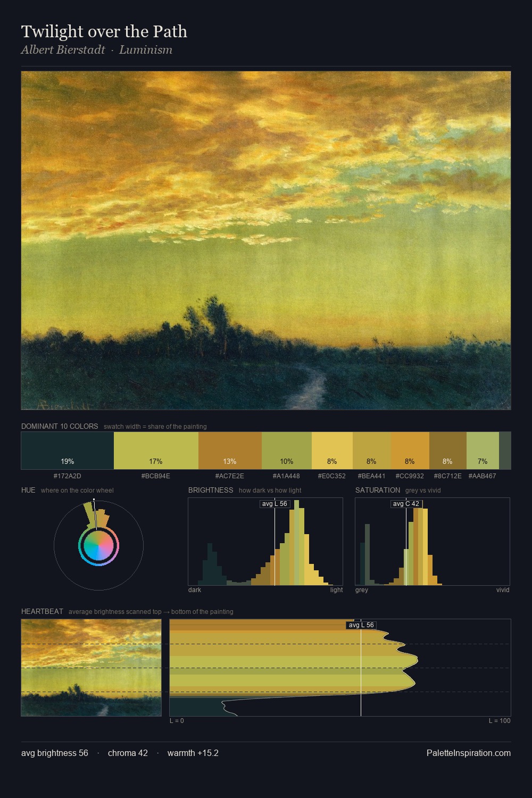
Task: Click the 'avg C 42' saturation label
Action: pyautogui.click(x=406, y=504)
